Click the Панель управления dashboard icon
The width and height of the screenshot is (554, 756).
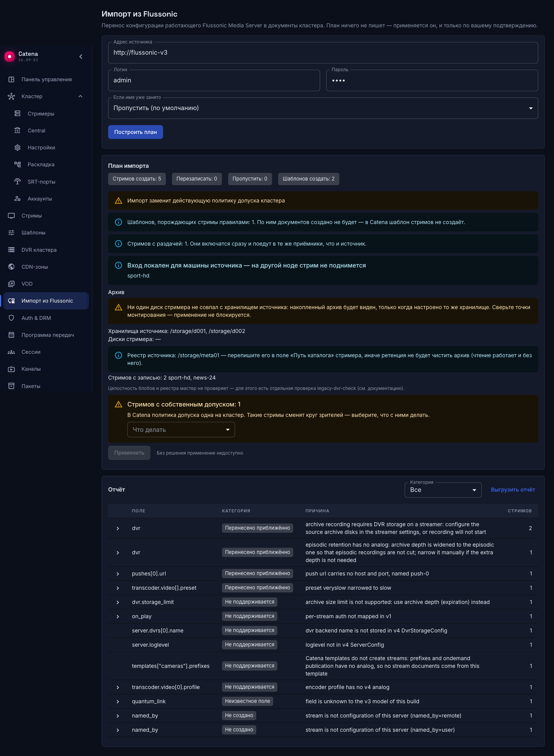(12, 79)
